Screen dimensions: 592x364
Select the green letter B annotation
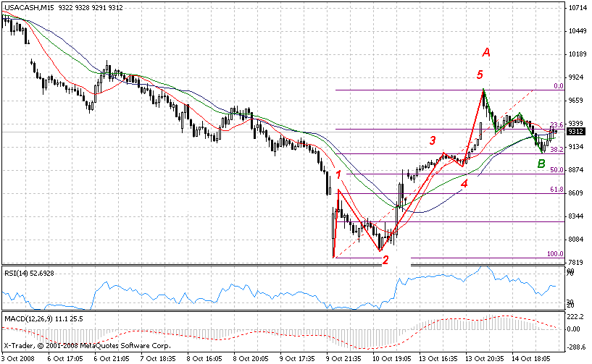pos(541,164)
